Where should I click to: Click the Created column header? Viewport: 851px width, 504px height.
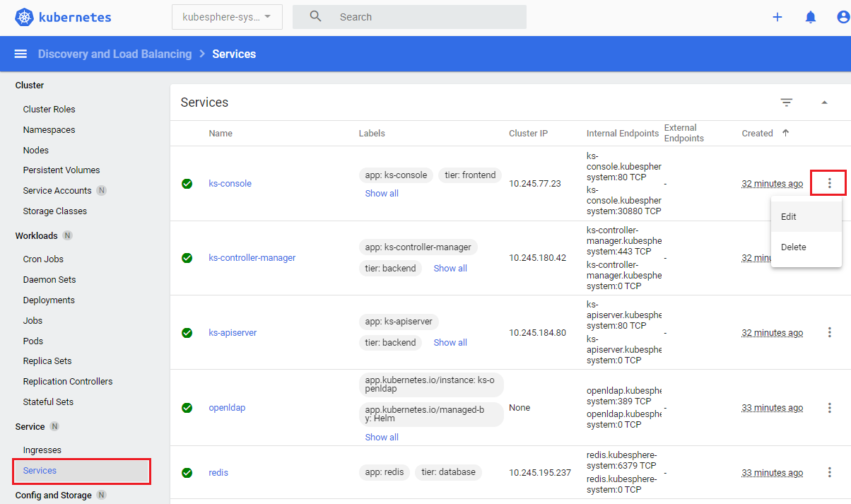[x=757, y=133]
